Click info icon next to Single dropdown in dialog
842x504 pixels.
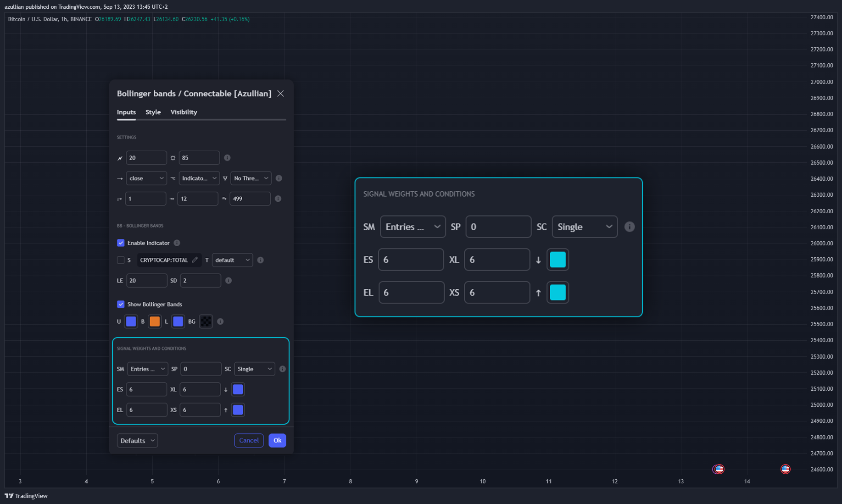coord(282,369)
